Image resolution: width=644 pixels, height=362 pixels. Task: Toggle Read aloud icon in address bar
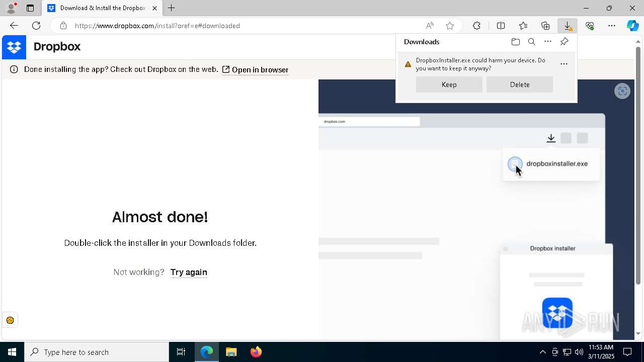[430, 26]
